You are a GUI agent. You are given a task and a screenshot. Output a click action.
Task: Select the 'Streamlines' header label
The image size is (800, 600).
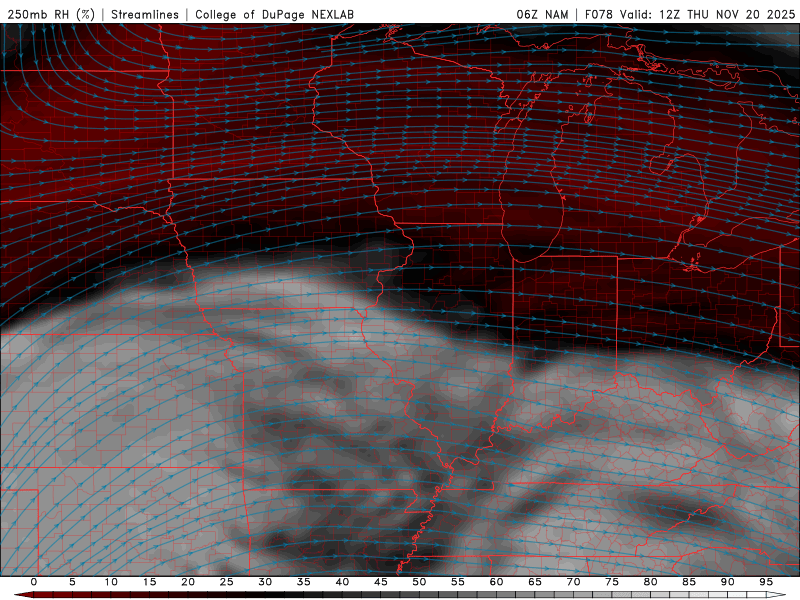(x=145, y=15)
